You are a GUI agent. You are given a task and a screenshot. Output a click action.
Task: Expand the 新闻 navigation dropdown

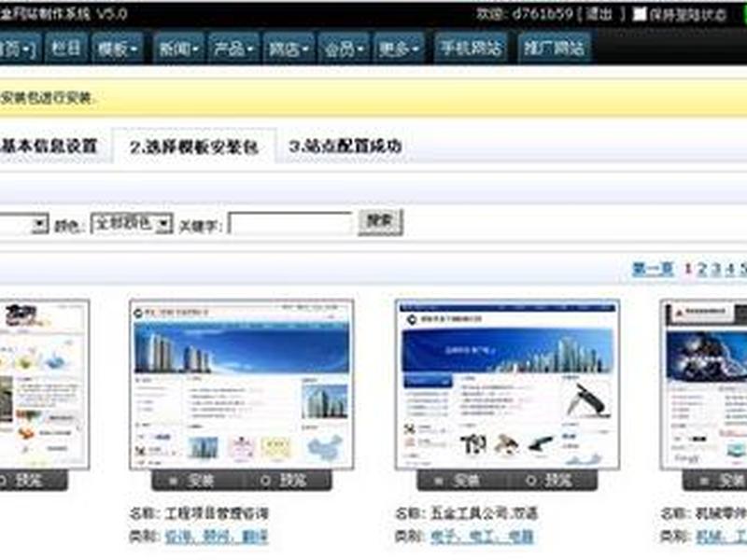coord(179,48)
